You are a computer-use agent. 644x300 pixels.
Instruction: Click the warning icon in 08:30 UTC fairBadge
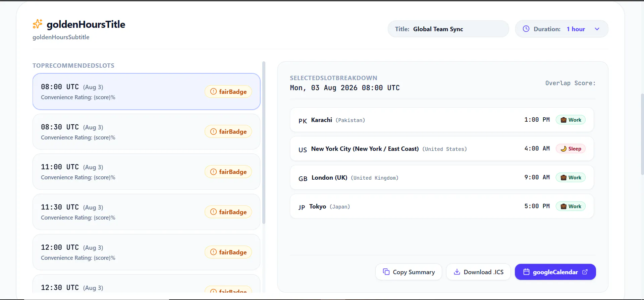[213, 132]
